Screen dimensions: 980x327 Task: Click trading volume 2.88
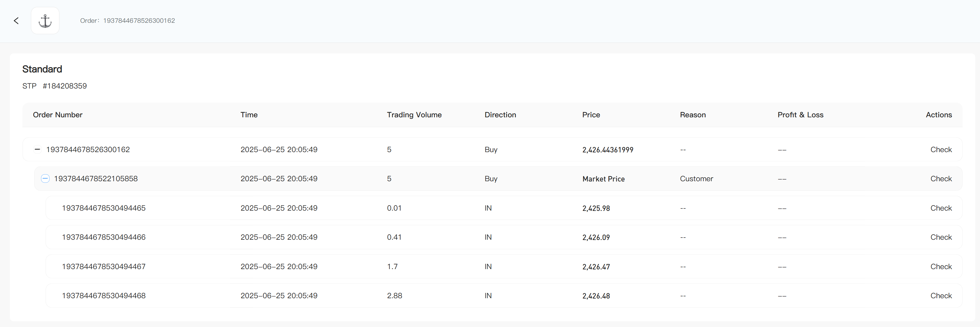click(x=394, y=295)
